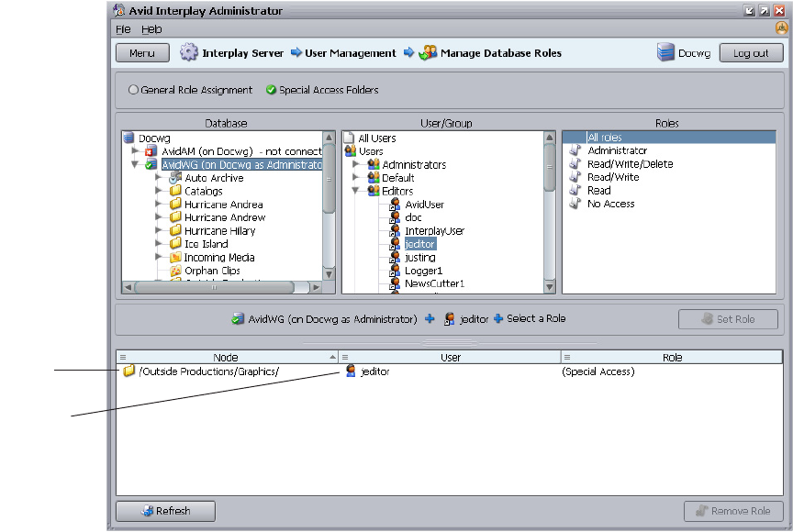The height and width of the screenshot is (532, 793).
Task: Click the Logger1 user icon
Action: point(395,271)
